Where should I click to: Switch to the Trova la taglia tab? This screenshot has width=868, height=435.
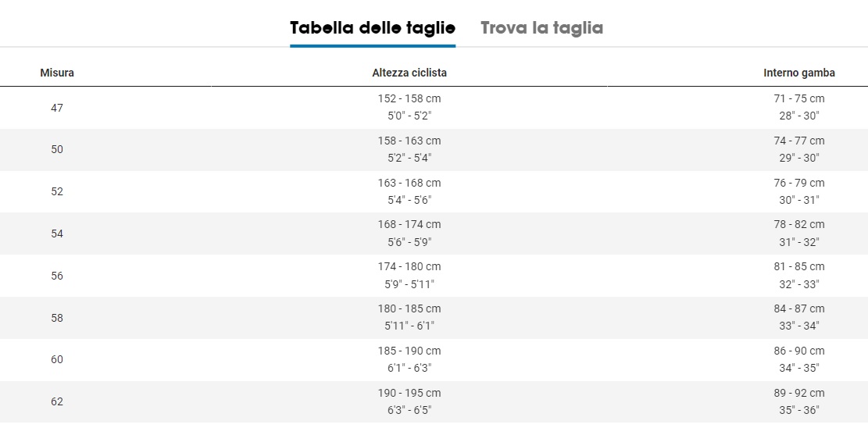point(541,28)
